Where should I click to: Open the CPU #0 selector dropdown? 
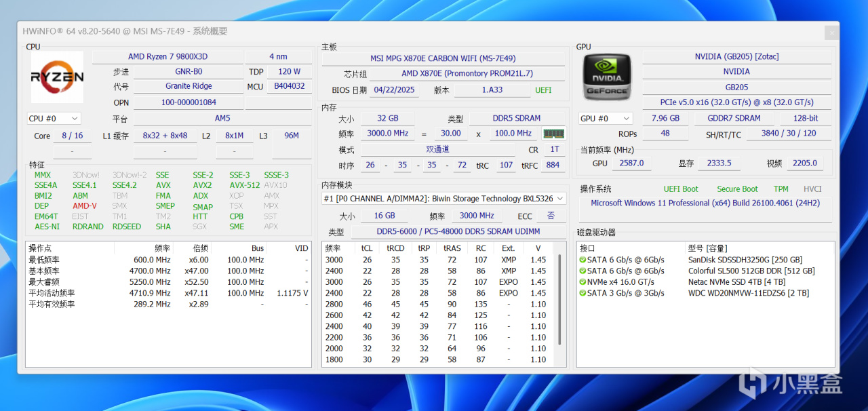pos(53,118)
